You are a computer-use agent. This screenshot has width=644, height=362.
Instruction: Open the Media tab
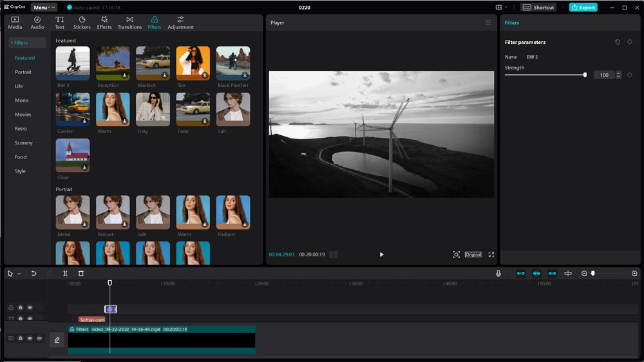pos(15,23)
